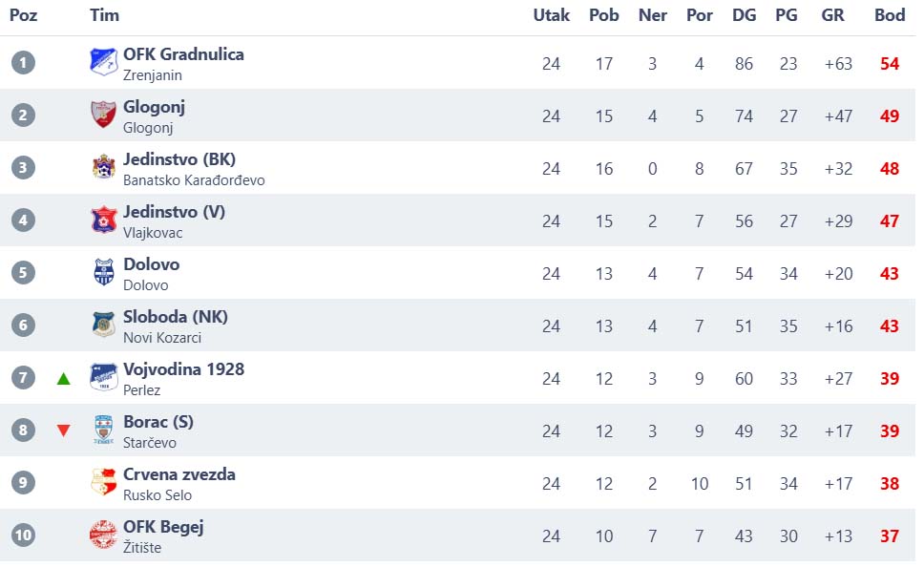Click the Borac (S) club crest
The width and height of the screenshot is (924, 567).
point(103,430)
